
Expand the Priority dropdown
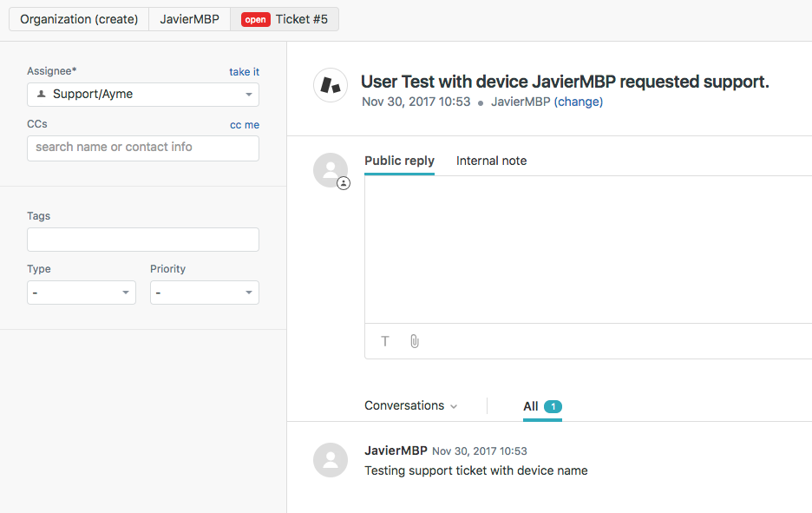click(205, 293)
